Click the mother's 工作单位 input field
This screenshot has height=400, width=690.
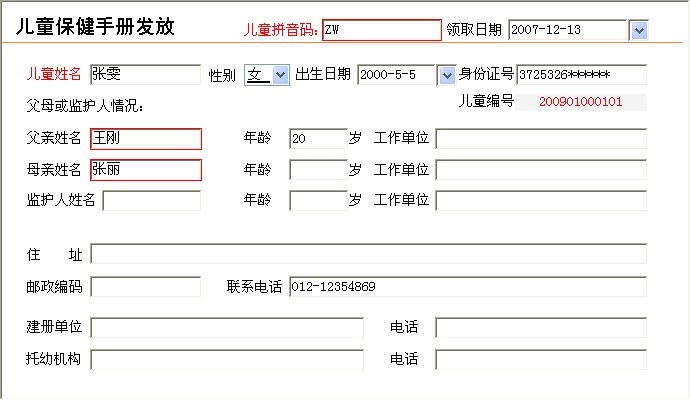(541, 170)
